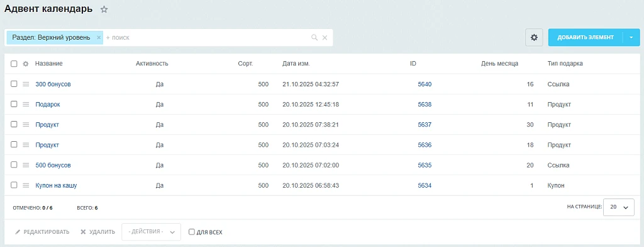The image size is (644, 247).
Task: Add page to favorites with star icon
Action: click(x=104, y=9)
